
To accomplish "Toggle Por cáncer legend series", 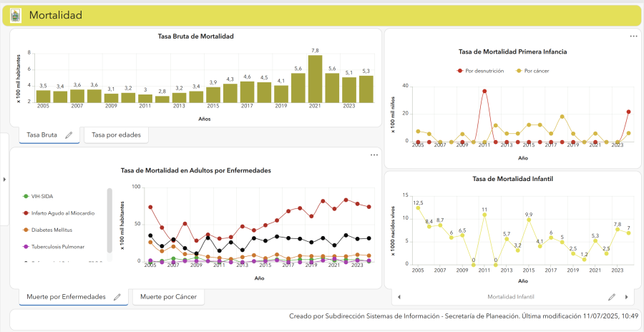I will [x=532, y=71].
